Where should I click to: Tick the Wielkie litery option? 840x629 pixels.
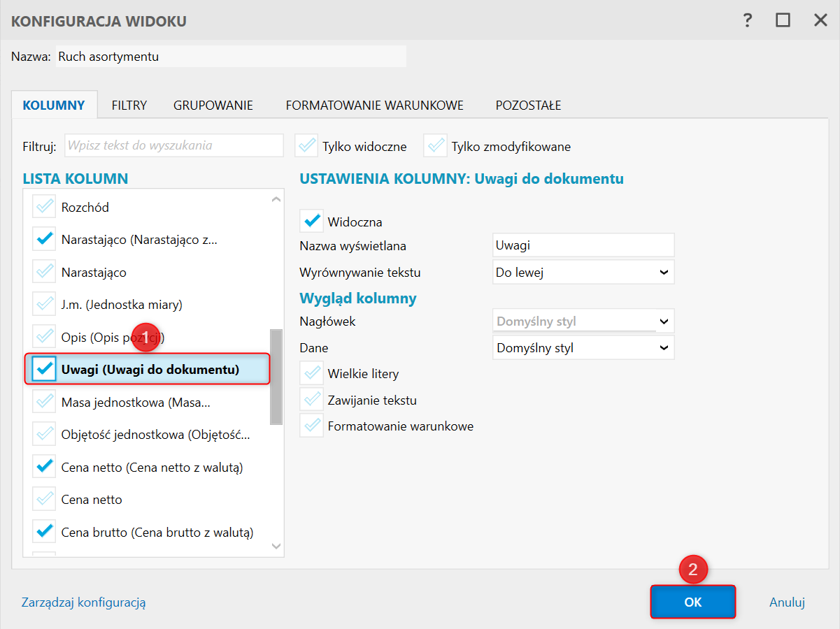click(311, 373)
